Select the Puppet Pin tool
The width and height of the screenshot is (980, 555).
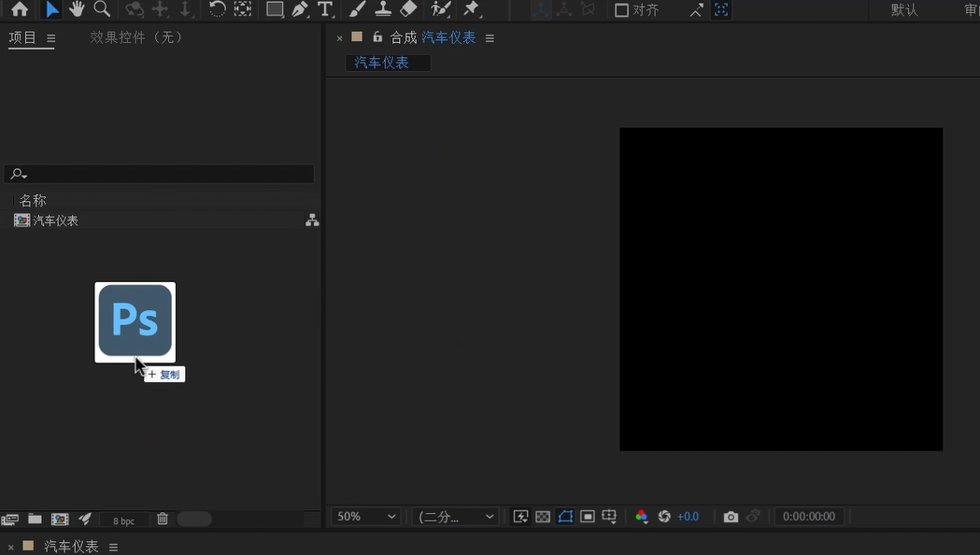[x=471, y=8]
